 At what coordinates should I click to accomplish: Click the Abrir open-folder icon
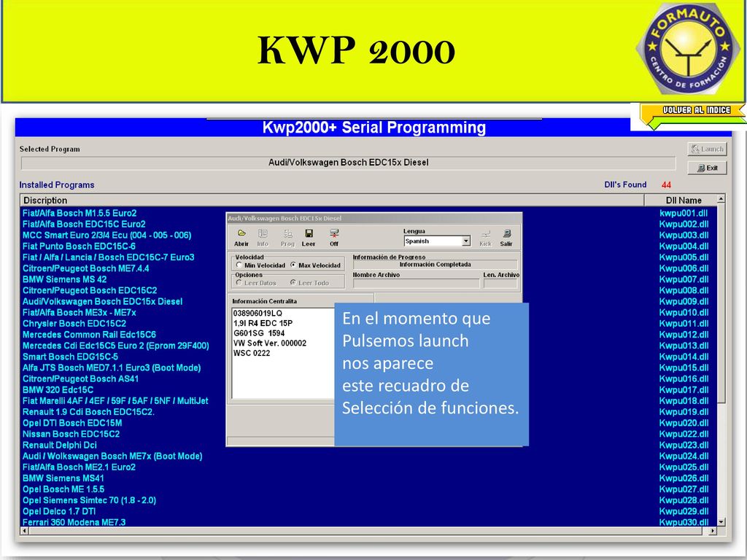[241, 233]
